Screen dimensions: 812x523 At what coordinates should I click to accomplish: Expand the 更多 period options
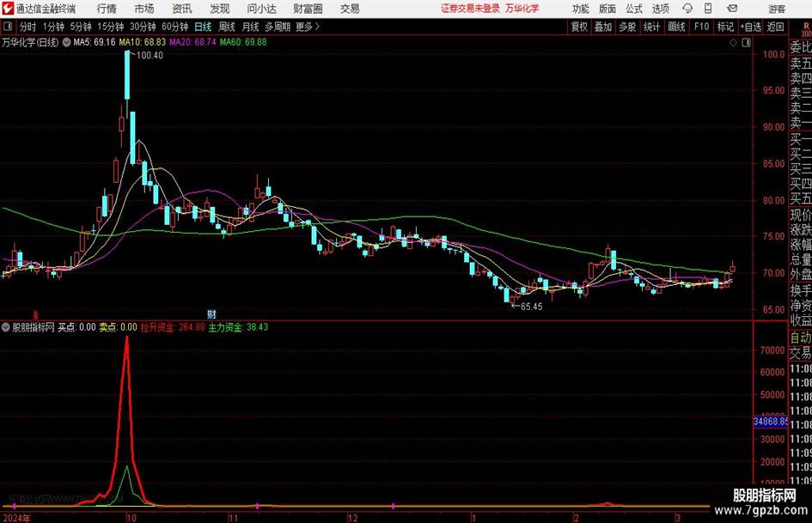coord(308,27)
